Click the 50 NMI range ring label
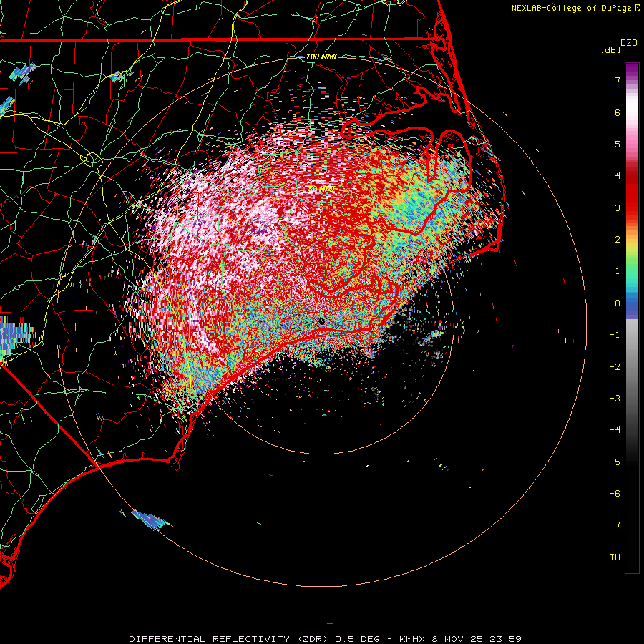Image resolution: width=644 pixels, height=644 pixels. (321, 189)
